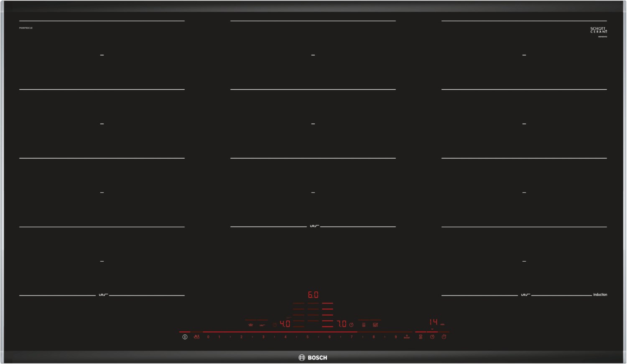Select the cooking zone showing 6.0
Image resolution: width=627 pixels, height=364 pixels.
coord(313,295)
